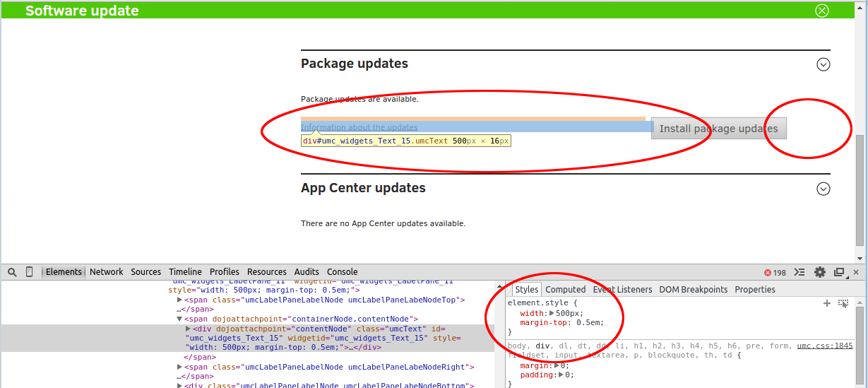868x388 pixels.
Task: Collapse the Package updates section
Action: tap(823, 64)
